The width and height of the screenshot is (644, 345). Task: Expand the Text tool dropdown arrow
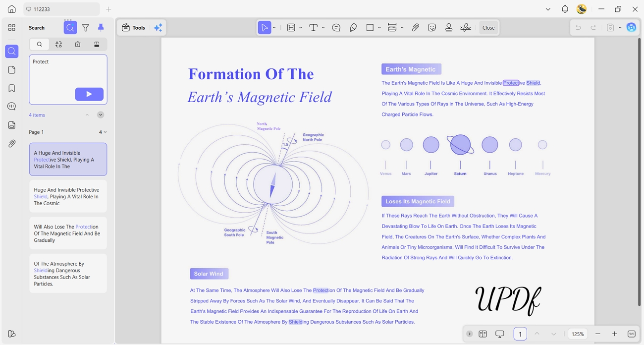tap(323, 28)
